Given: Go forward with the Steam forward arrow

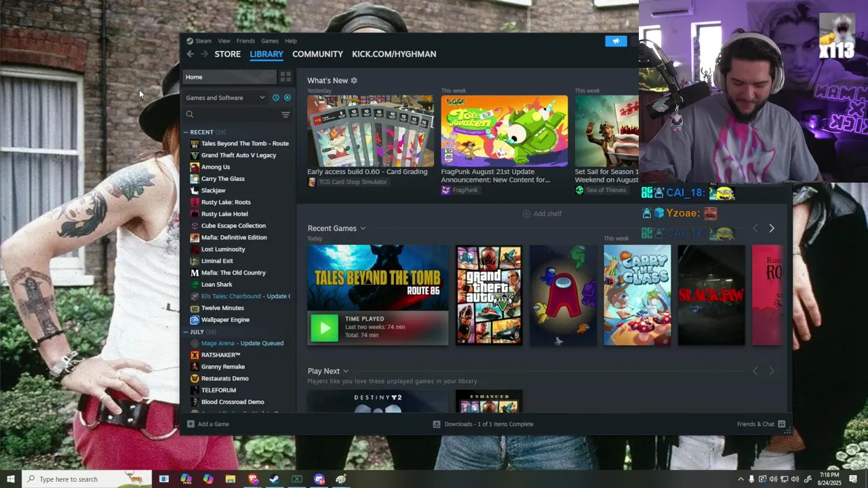Looking at the screenshot, I should coord(204,54).
